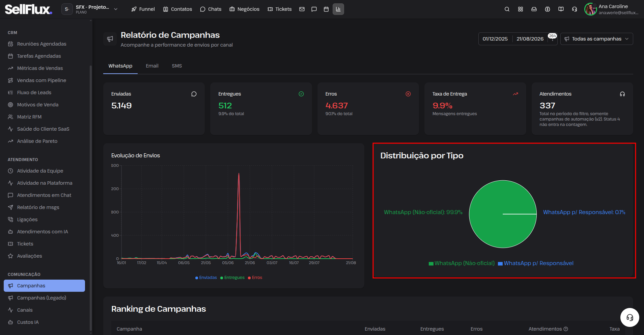
Task: Open the headset support icon in header
Action: (x=575, y=9)
